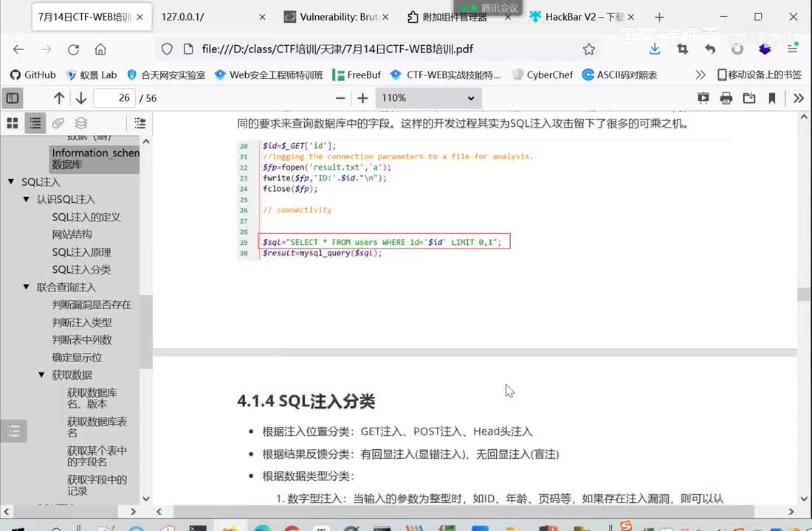Click the page number field showing 26
812x531 pixels.
click(x=114, y=98)
